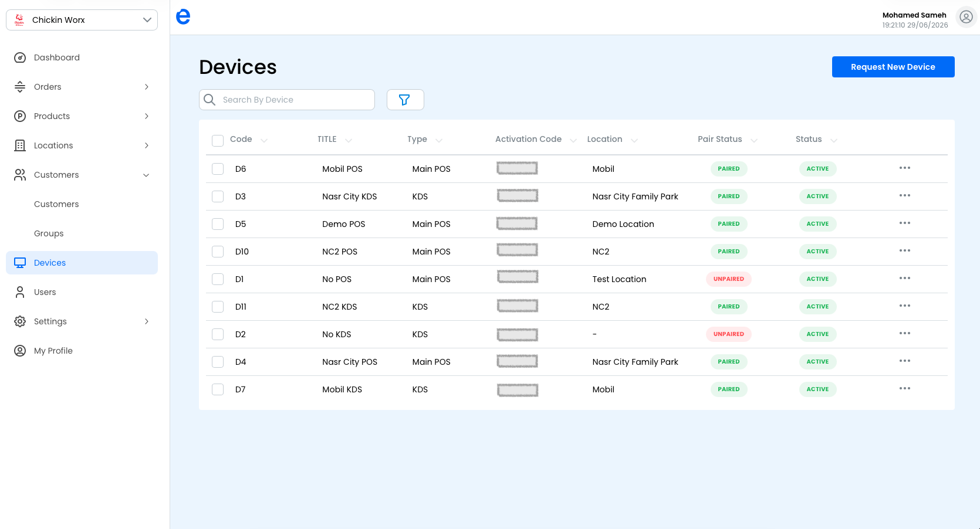
Task: Open the Chickin Worx brand dropdown
Action: 82,20
